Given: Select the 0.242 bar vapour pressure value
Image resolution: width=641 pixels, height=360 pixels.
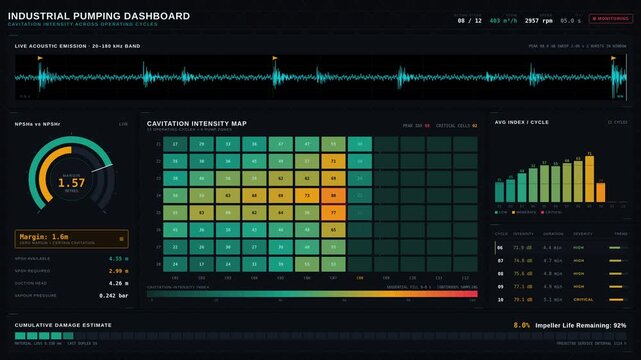Looking at the screenshot, I should point(114,295).
